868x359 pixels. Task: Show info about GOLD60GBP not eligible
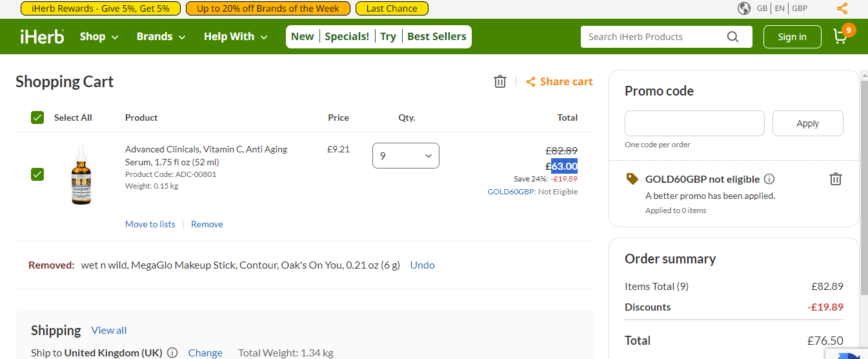[x=769, y=179]
